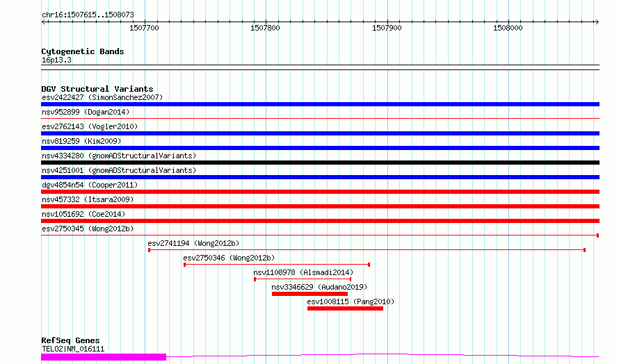The height and width of the screenshot is (364, 619).
Task: Select the nsv3346629 (Audano2019) label
Action: [319, 287]
